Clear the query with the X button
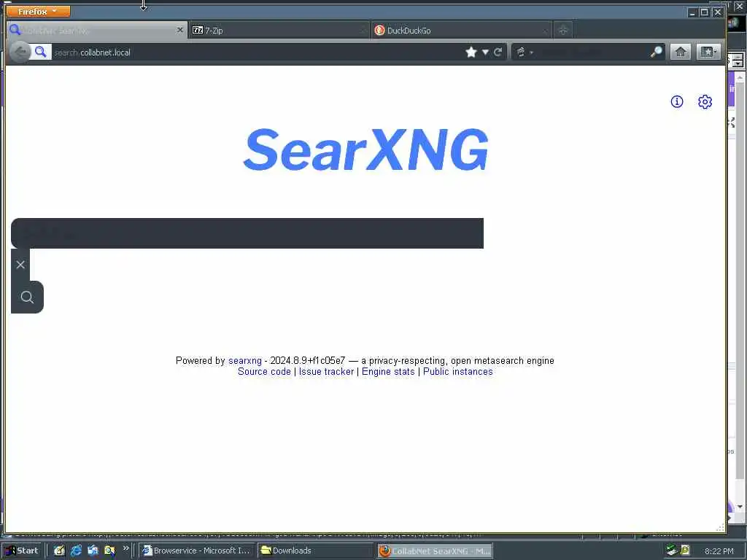747x560 pixels. (x=20, y=265)
